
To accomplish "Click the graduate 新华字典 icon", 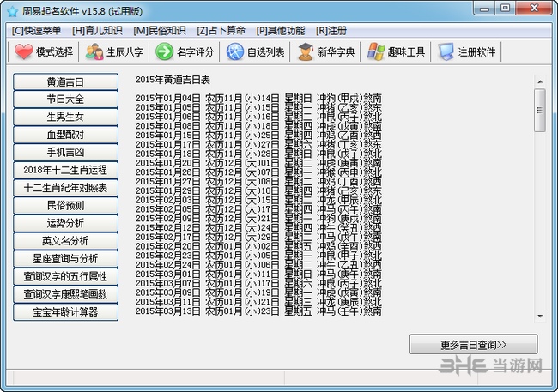I will (x=306, y=52).
